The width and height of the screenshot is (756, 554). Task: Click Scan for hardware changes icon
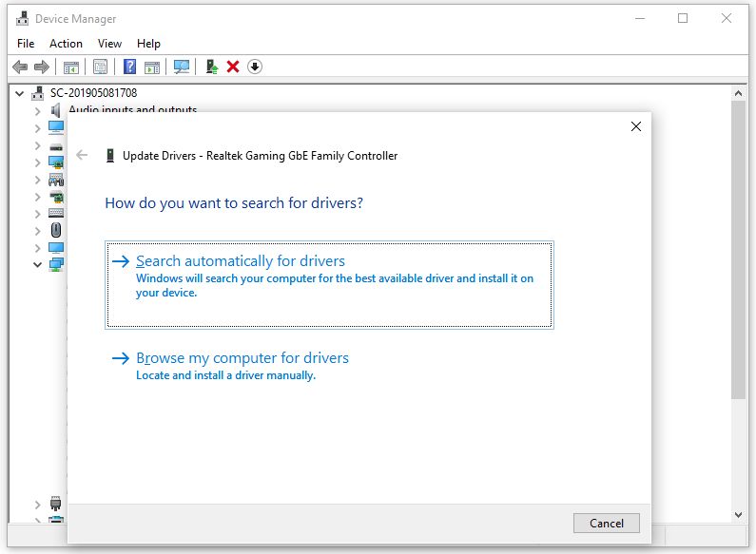[x=182, y=67]
